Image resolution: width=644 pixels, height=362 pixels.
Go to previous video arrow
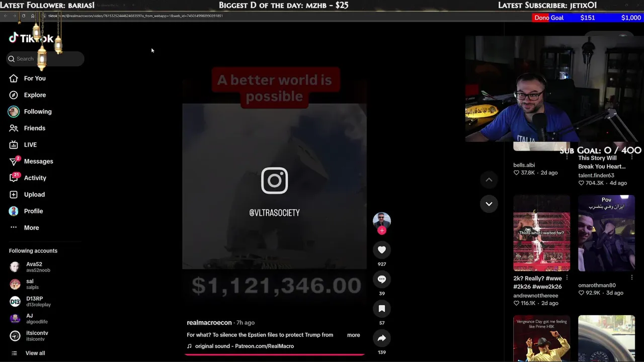pyautogui.click(x=489, y=179)
